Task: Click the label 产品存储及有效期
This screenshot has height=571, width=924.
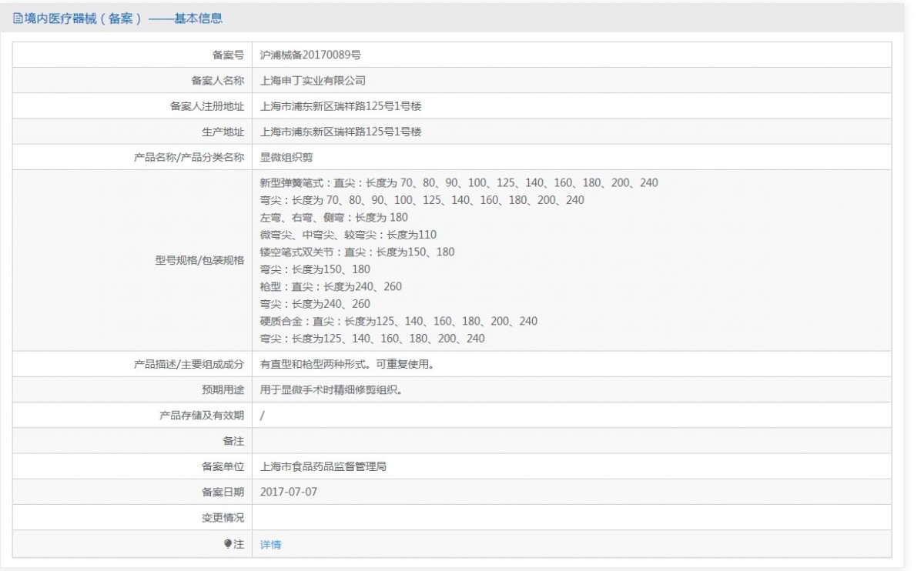Action: [202, 416]
